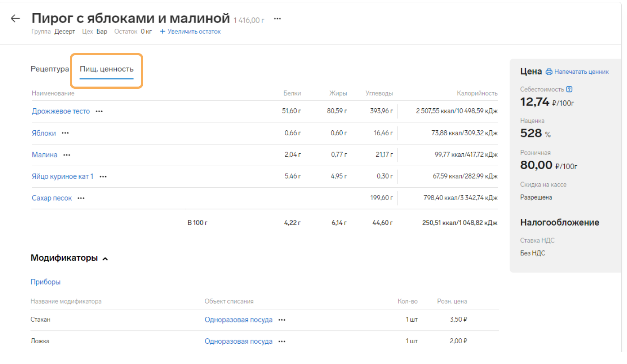Click the Белки column header
Image resolution: width=627 pixels, height=364 pixels.
[292, 93]
